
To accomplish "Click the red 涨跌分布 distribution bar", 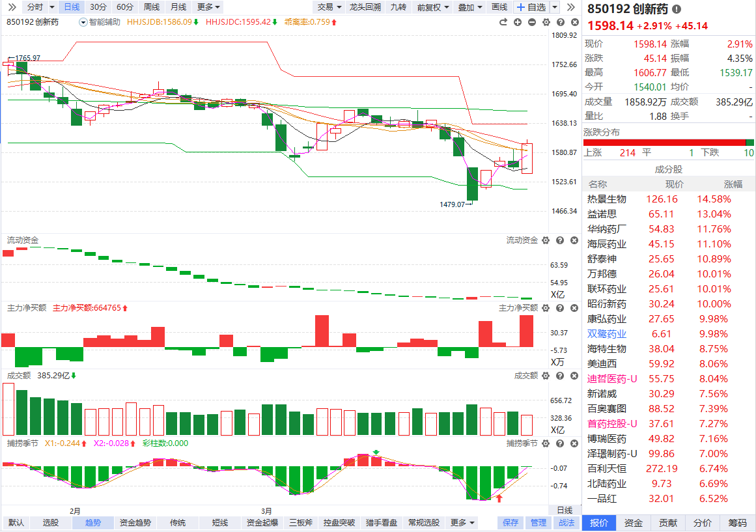I will point(664,143).
